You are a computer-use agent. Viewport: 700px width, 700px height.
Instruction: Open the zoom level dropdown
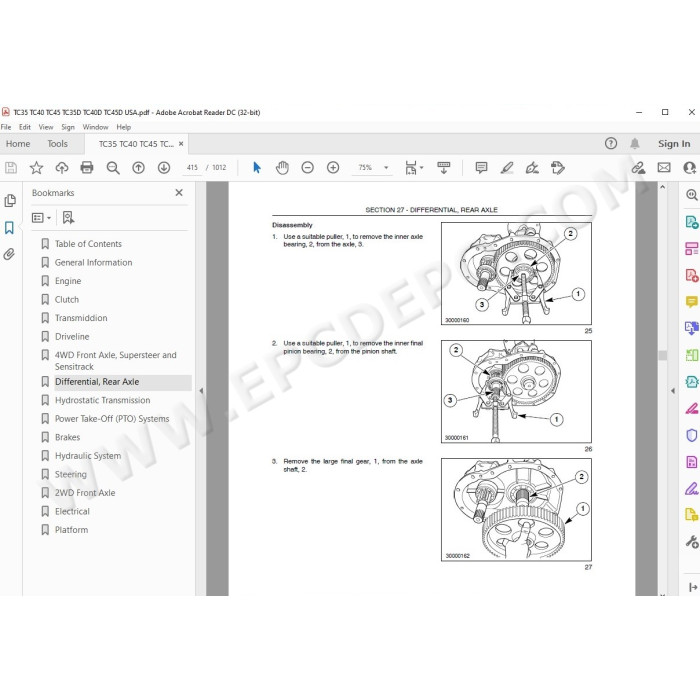tap(386, 168)
